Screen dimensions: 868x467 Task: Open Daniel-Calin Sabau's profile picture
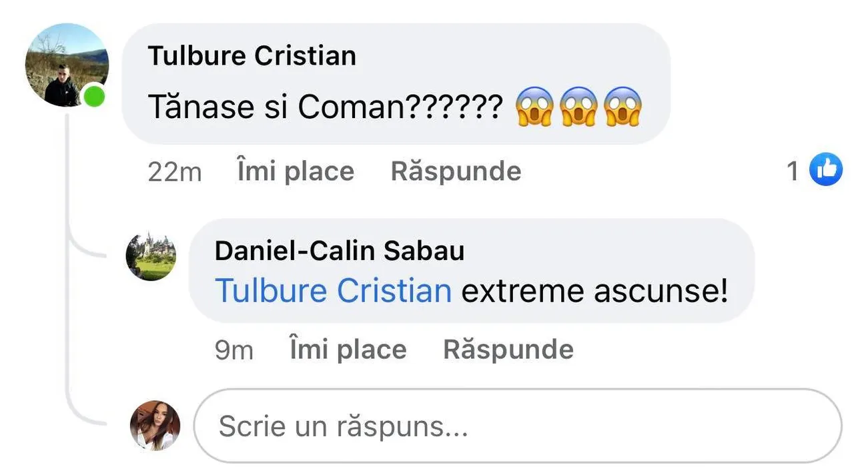coord(151,256)
